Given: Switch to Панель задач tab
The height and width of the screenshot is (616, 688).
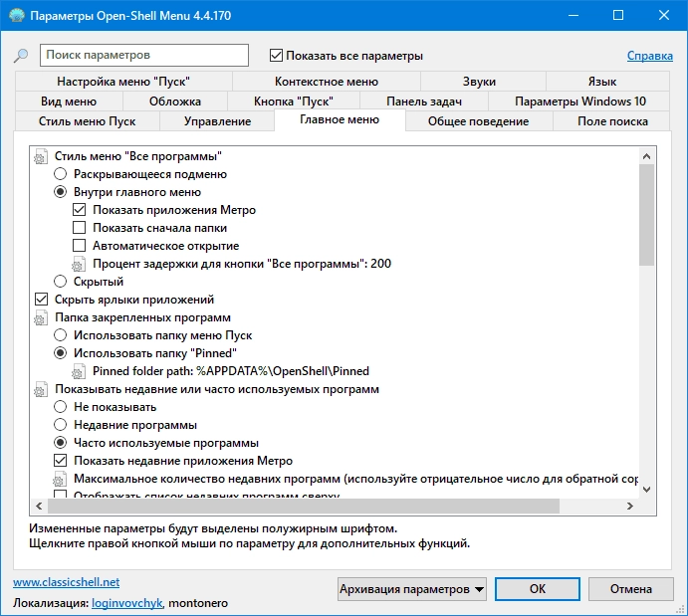Looking at the screenshot, I should 424,102.
